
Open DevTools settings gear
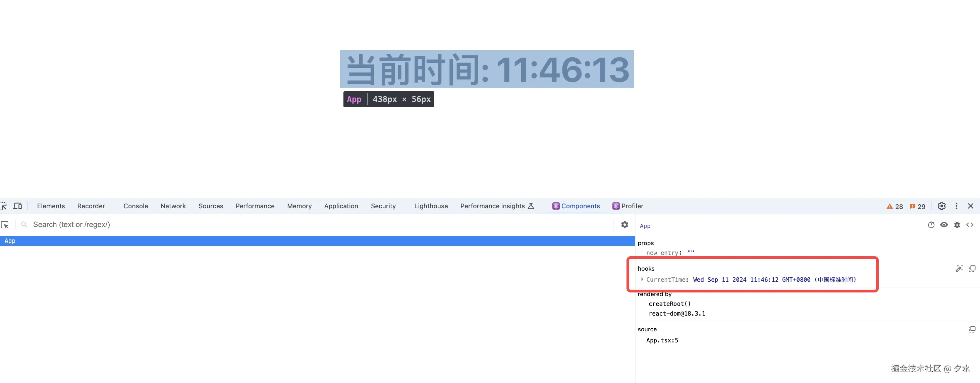(941, 206)
